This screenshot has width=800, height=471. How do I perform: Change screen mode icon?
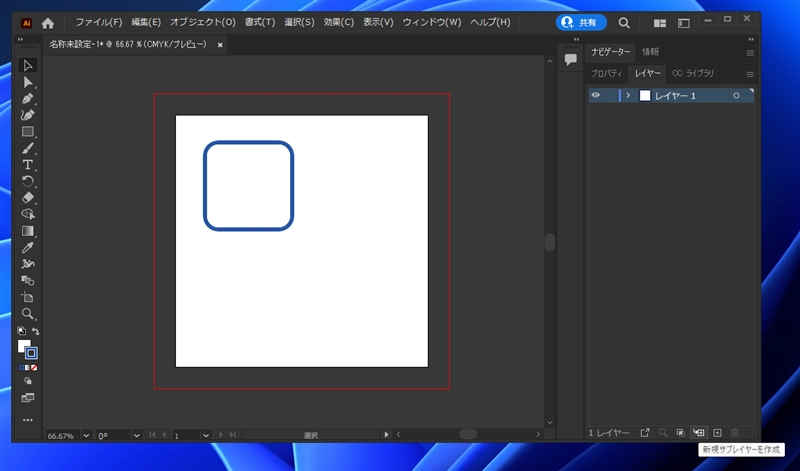point(28,398)
